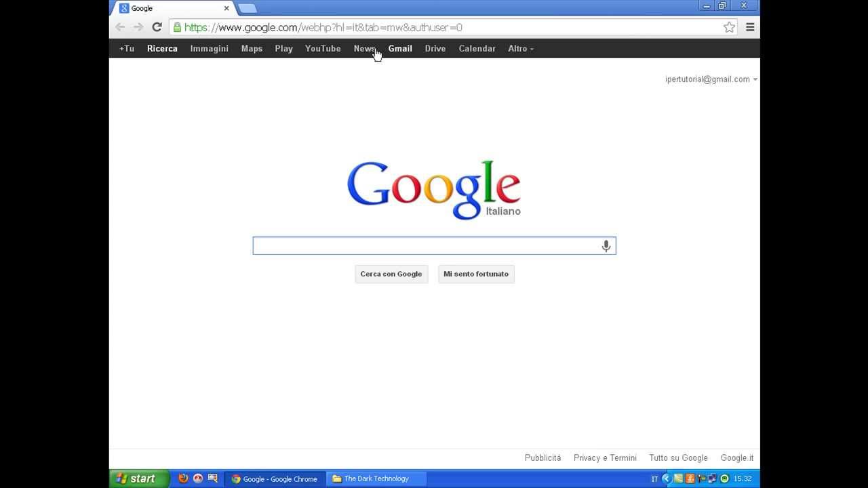Screen dimensions: 868x488
Task: Open News in the Google bar
Action: pyautogui.click(x=364, y=49)
